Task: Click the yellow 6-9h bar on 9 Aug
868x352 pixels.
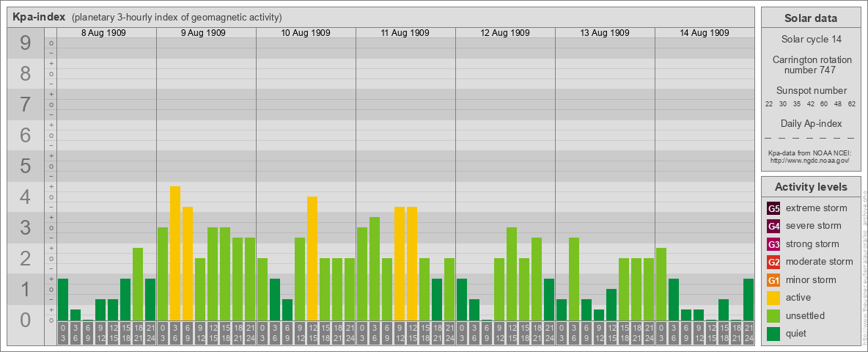Action: pos(188,263)
